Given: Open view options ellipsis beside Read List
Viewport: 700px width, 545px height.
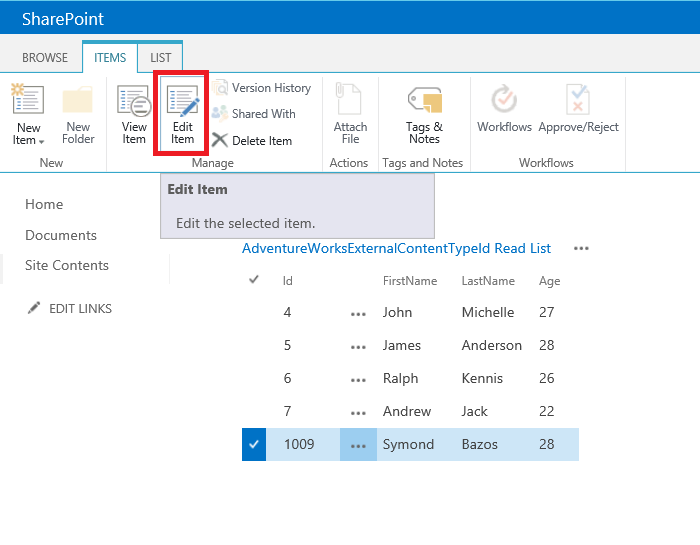Looking at the screenshot, I should (x=581, y=248).
